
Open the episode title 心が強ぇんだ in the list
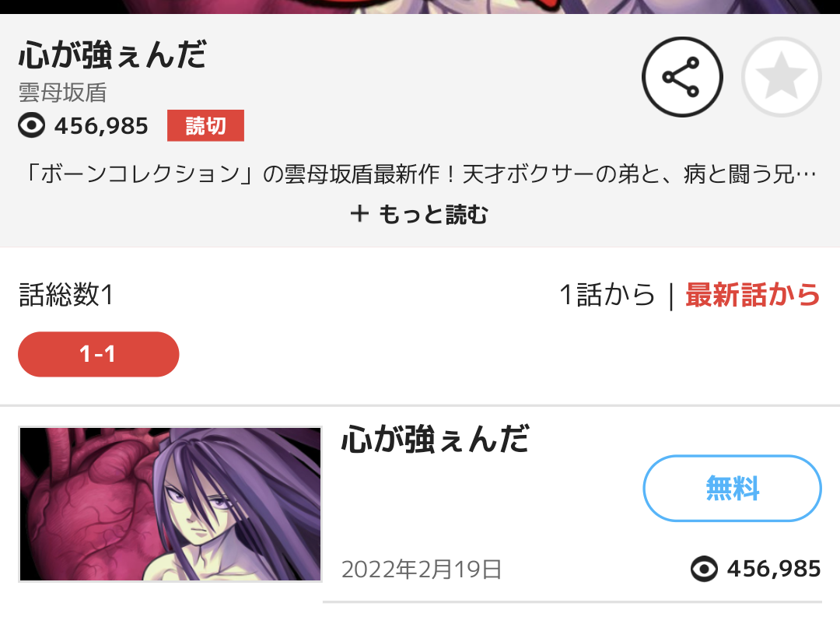pyautogui.click(x=436, y=439)
